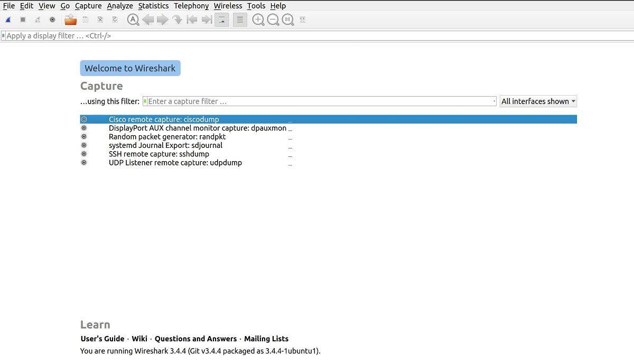Click the Stop capturing packets toolbar icon
The width and height of the screenshot is (634, 364).
click(x=23, y=20)
